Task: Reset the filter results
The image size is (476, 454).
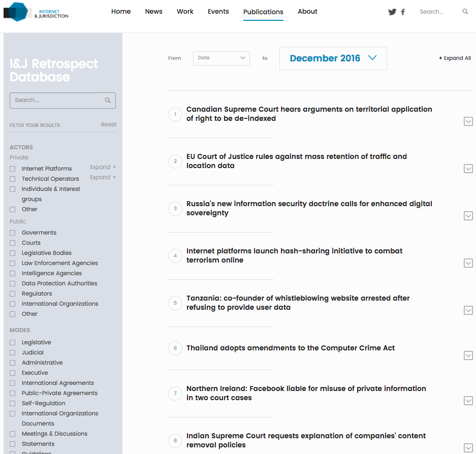Action: click(x=109, y=124)
